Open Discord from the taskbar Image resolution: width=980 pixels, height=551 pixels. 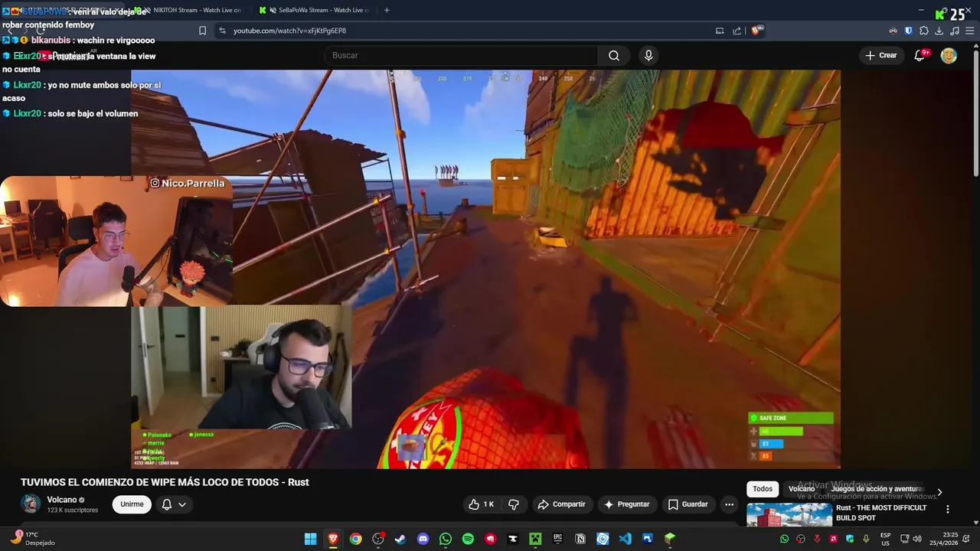(423, 539)
